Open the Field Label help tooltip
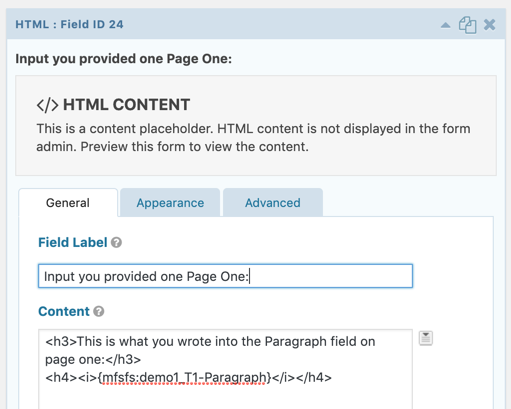 tap(116, 242)
